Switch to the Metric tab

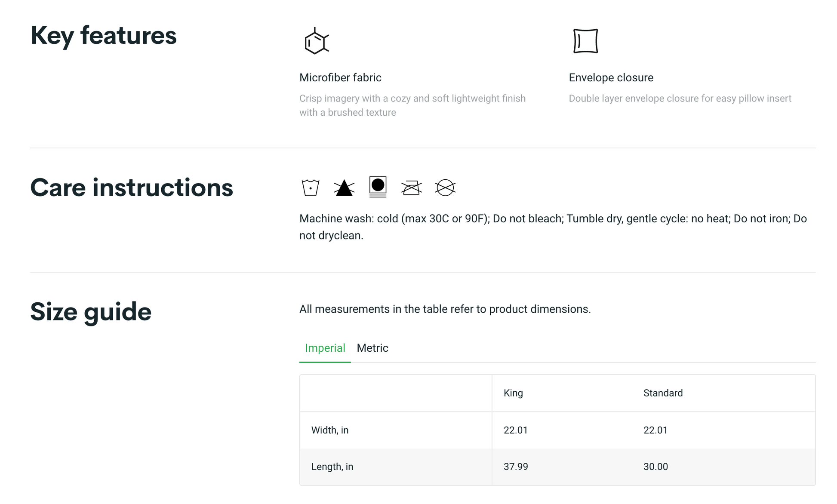coord(372,348)
